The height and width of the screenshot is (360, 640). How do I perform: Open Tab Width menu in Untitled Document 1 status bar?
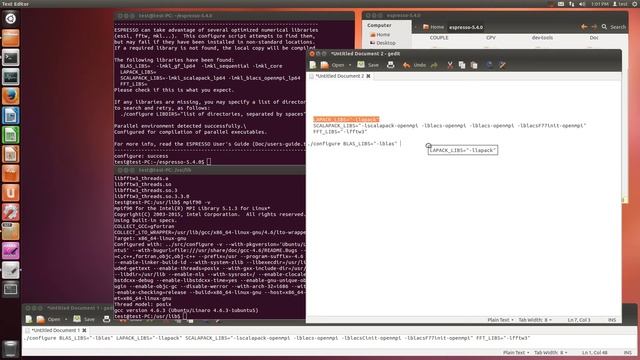551,352
